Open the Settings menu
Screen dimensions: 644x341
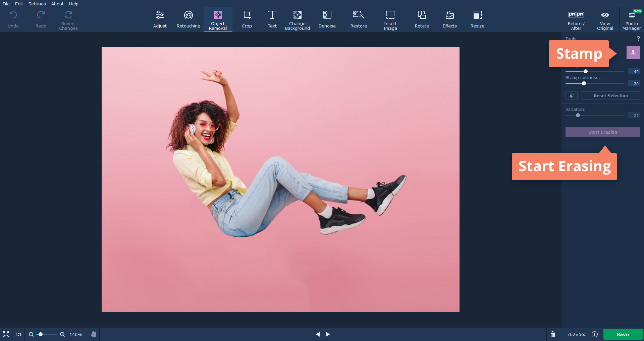pos(37,4)
